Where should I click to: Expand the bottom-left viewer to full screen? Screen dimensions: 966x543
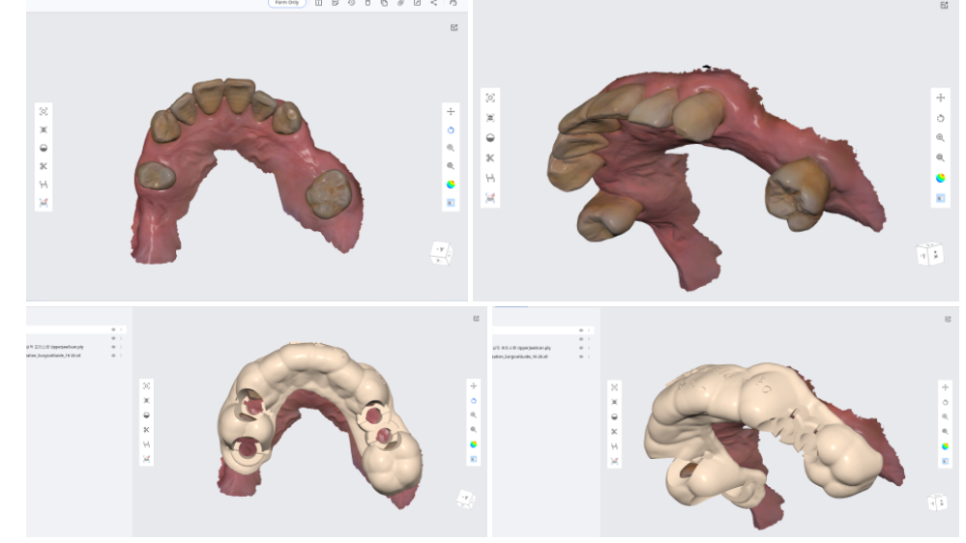pos(476,319)
